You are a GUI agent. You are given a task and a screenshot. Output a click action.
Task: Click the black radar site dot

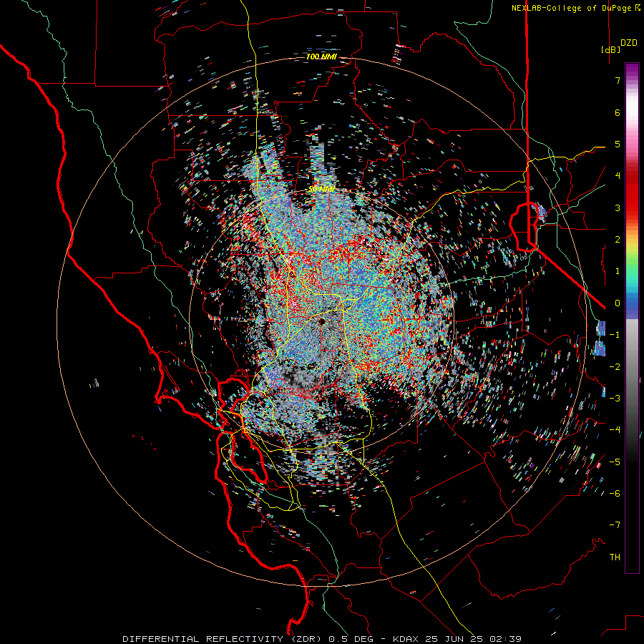(323, 321)
